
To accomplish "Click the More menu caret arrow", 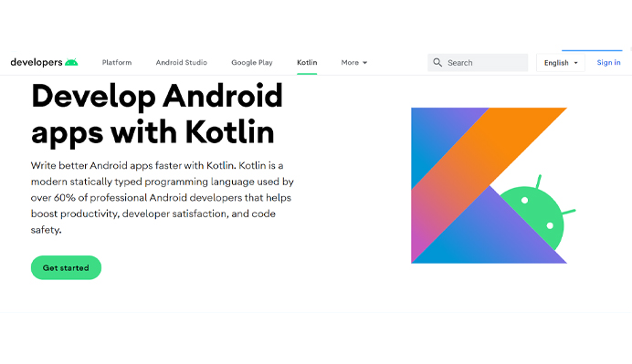I will [x=364, y=63].
